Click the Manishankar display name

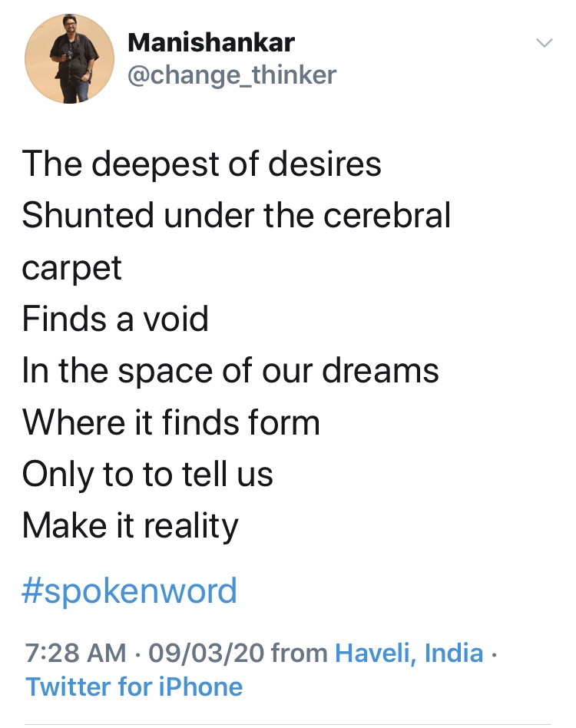211,41
